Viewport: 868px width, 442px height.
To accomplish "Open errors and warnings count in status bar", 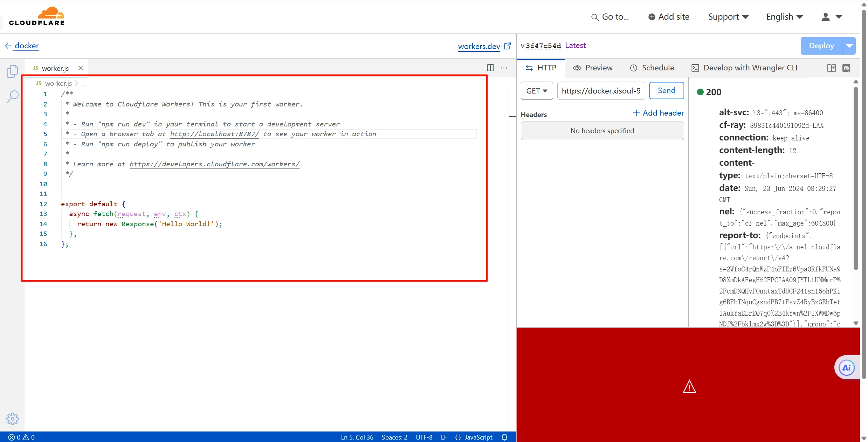I will tap(22, 437).
